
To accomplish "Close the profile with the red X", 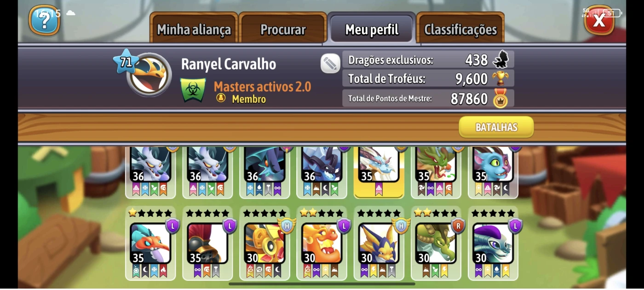I will click(599, 20).
